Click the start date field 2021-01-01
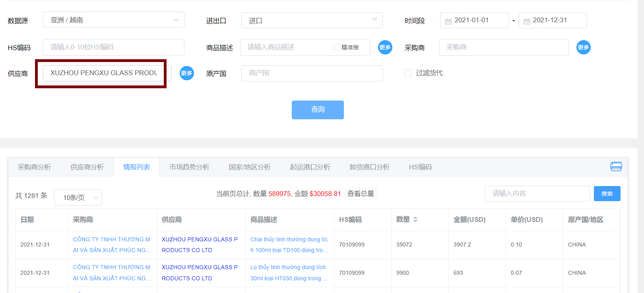The image size is (644, 293). click(x=474, y=20)
